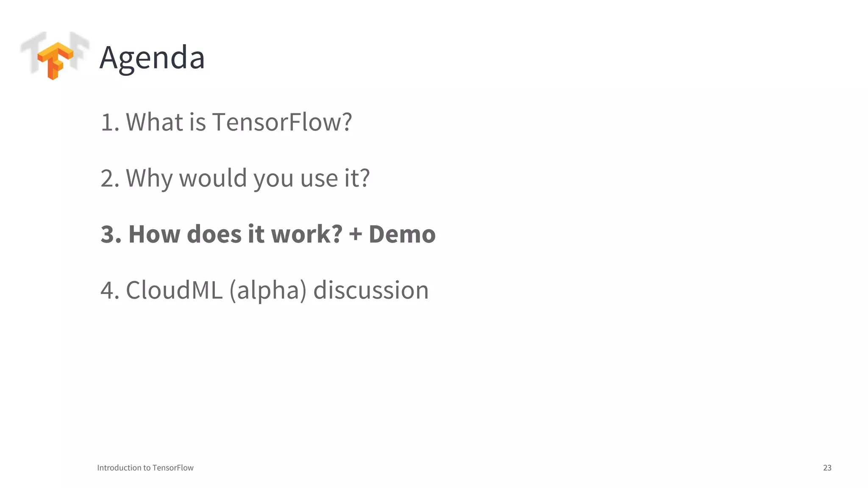Click slide page number 23
The height and width of the screenshot is (488, 868).
point(827,468)
